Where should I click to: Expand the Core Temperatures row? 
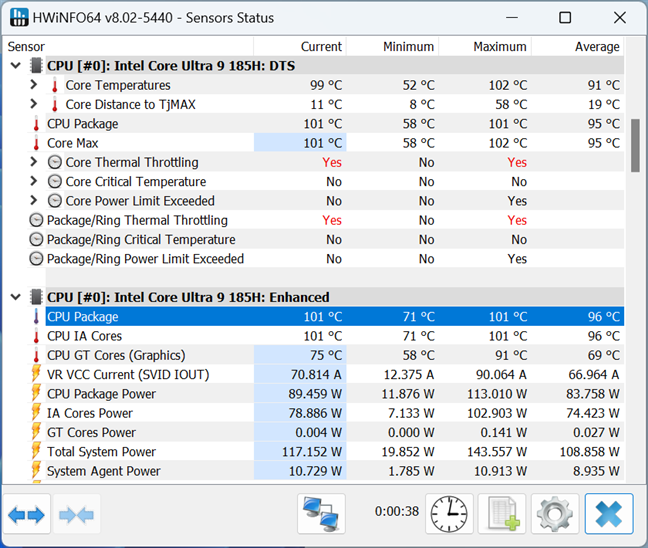click(x=34, y=85)
